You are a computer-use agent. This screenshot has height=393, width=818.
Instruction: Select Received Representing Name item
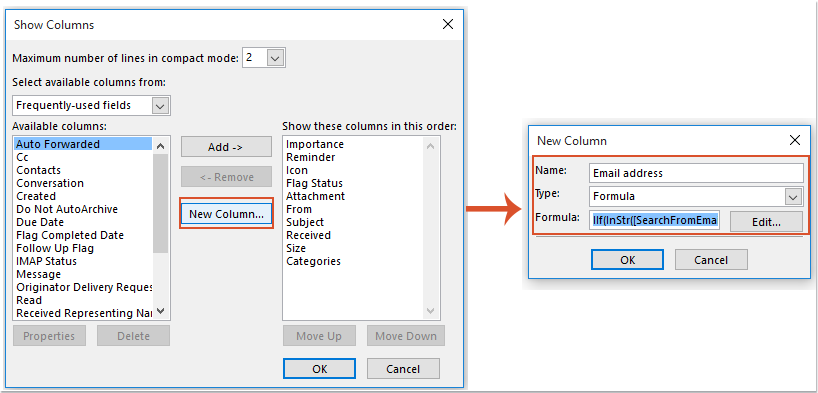pyautogui.click(x=83, y=313)
